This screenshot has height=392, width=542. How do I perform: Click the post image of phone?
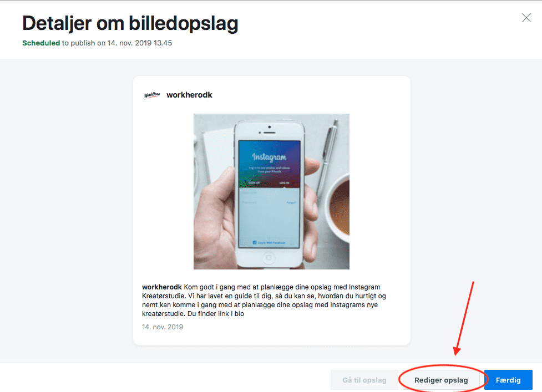click(271, 191)
